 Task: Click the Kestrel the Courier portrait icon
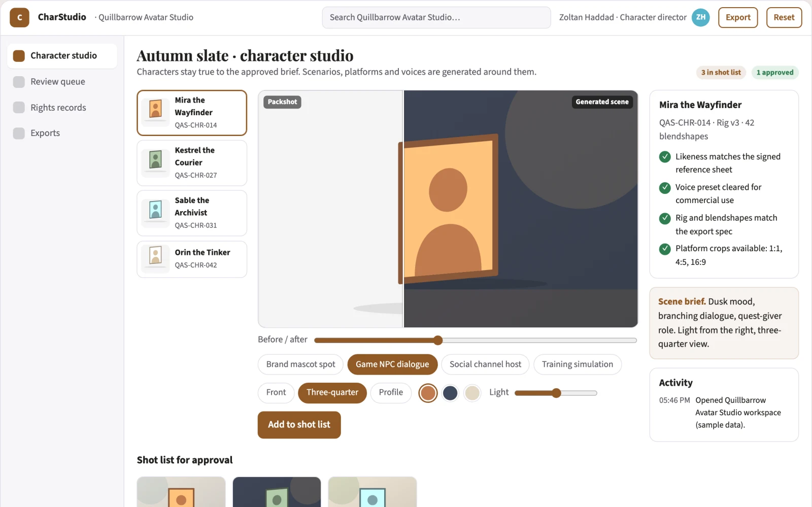tap(156, 163)
